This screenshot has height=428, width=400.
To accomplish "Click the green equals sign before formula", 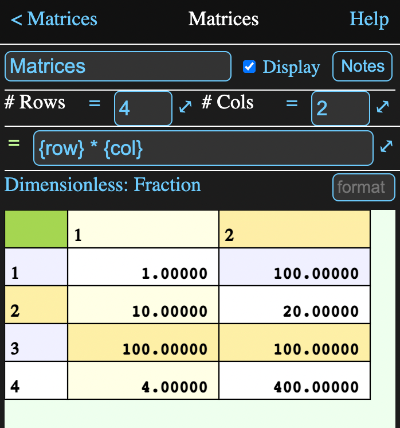I will click(14, 144).
